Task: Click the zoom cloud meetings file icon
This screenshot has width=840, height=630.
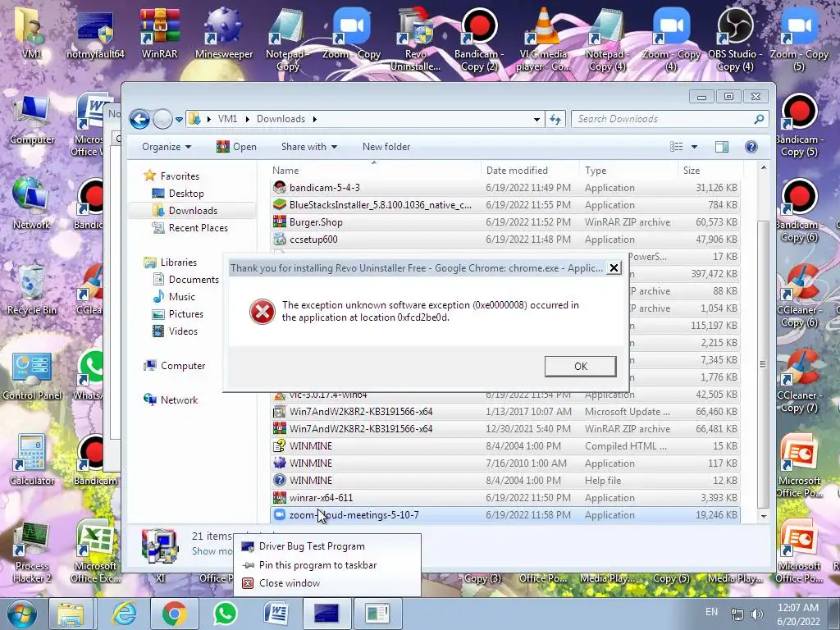Action: 279,515
